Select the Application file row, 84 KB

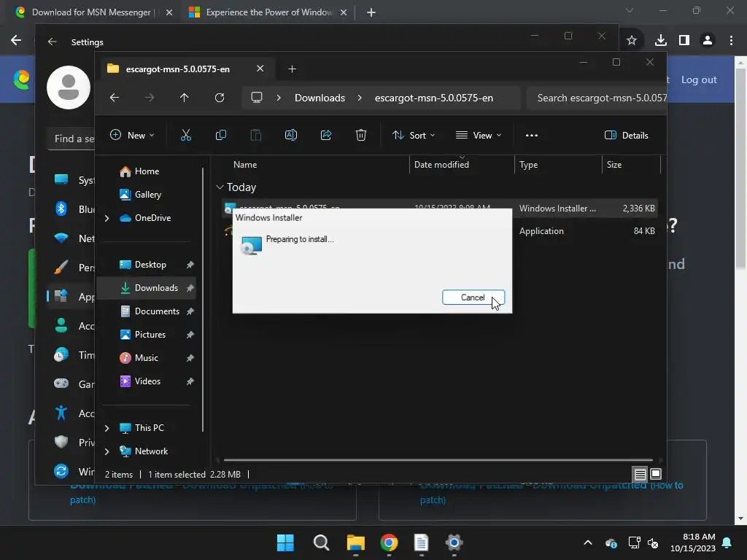[440, 231]
